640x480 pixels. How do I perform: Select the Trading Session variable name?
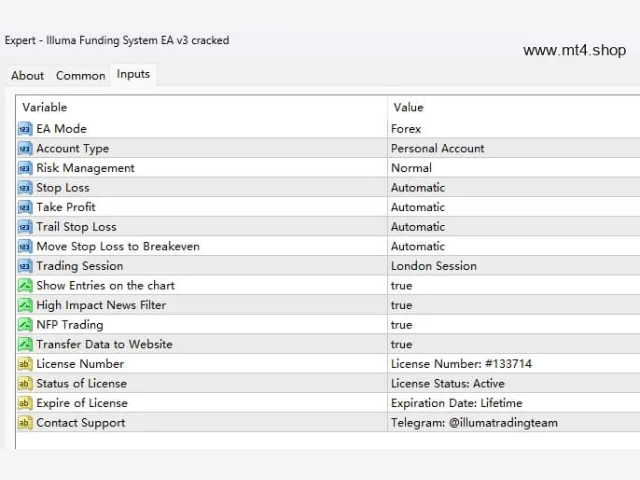[80, 266]
